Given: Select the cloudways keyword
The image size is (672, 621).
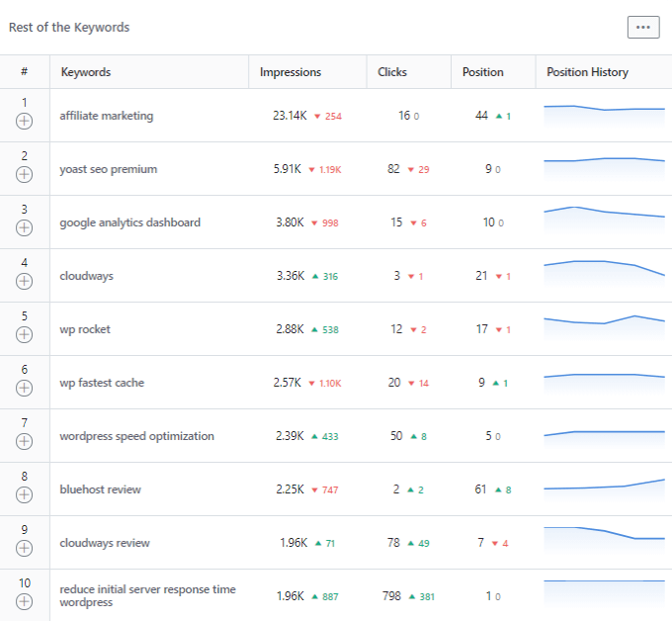Looking at the screenshot, I should click(87, 276).
